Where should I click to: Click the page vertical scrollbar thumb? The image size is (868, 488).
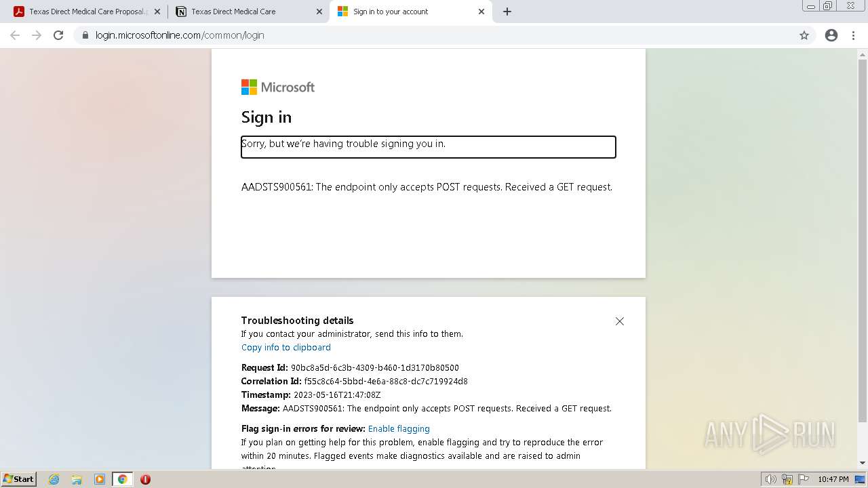click(x=863, y=241)
